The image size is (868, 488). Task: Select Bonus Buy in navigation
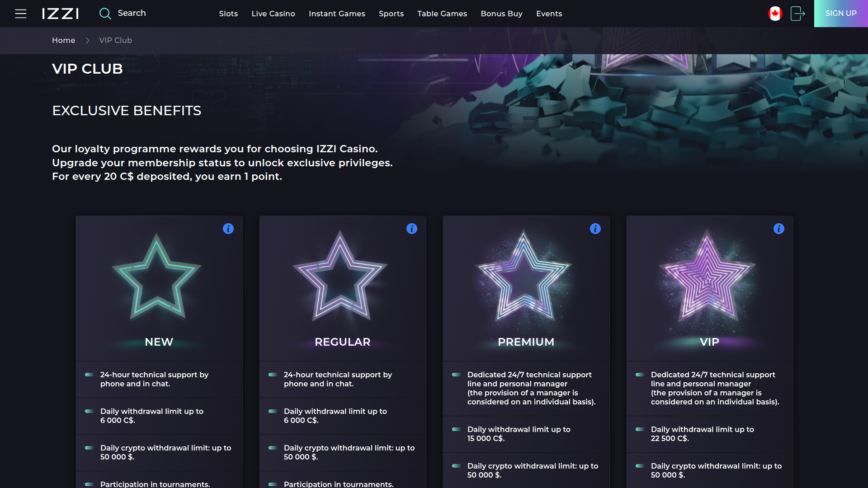(501, 14)
